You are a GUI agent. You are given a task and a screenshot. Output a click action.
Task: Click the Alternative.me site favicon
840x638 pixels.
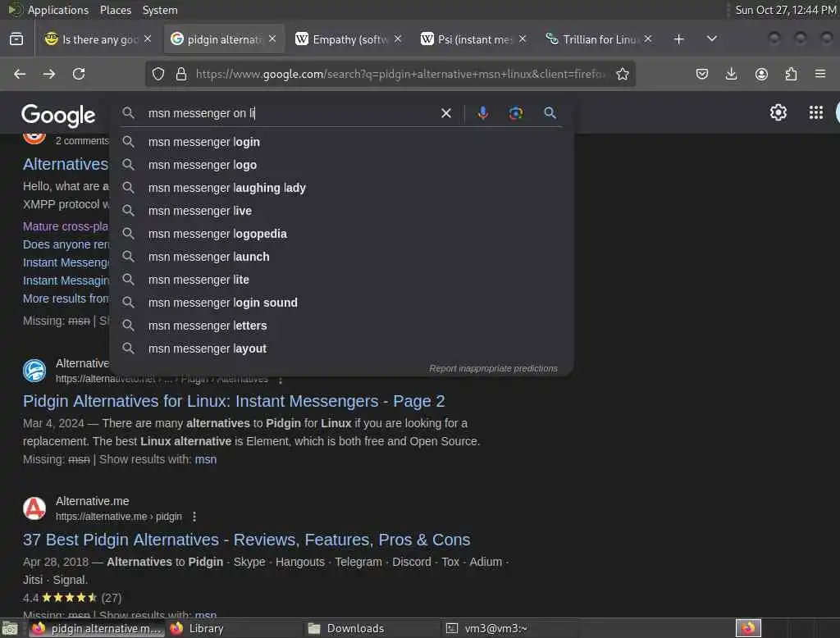pos(34,508)
